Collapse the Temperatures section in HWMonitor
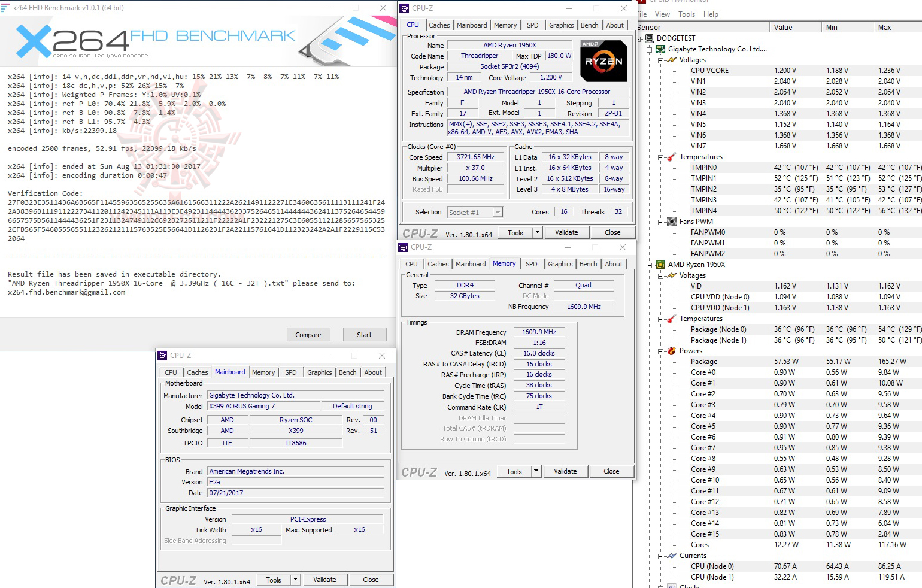Viewport: 922px width, 588px height. [x=660, y=156]
